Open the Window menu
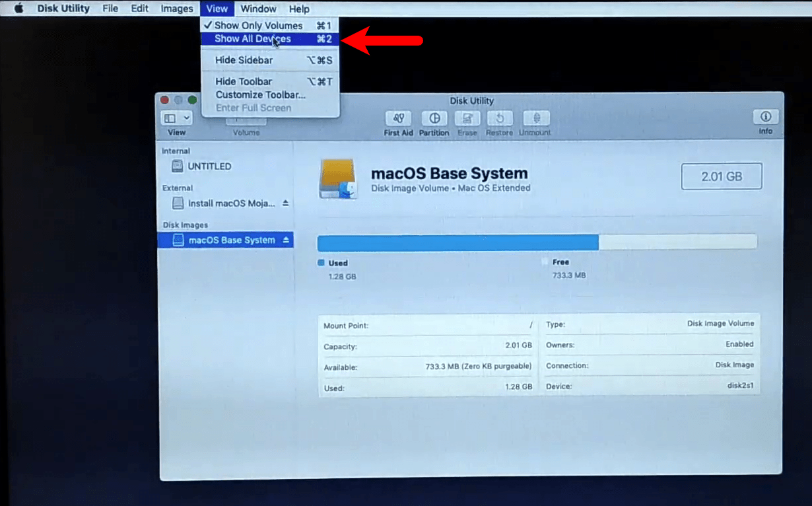 coord(258,9)
